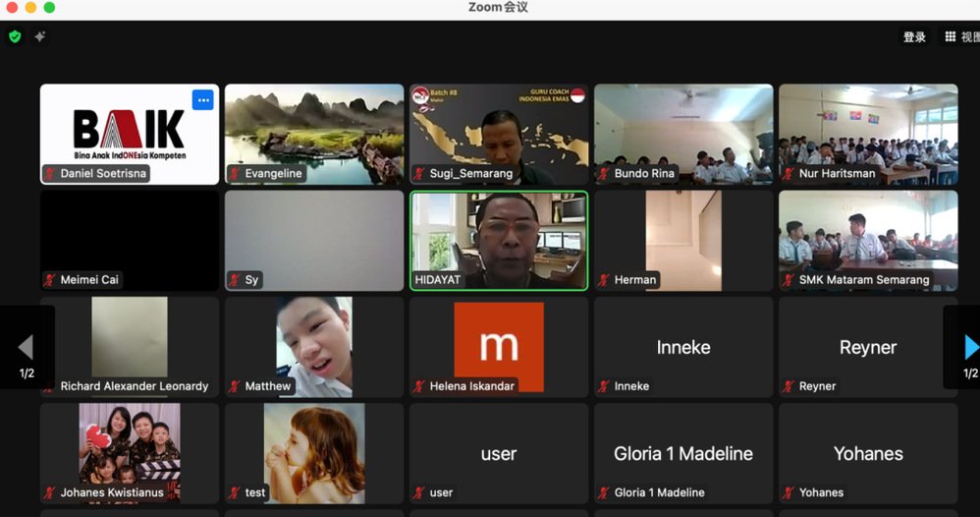Select the user participant tile
980x517 pixels.
(x=499, y=453)
